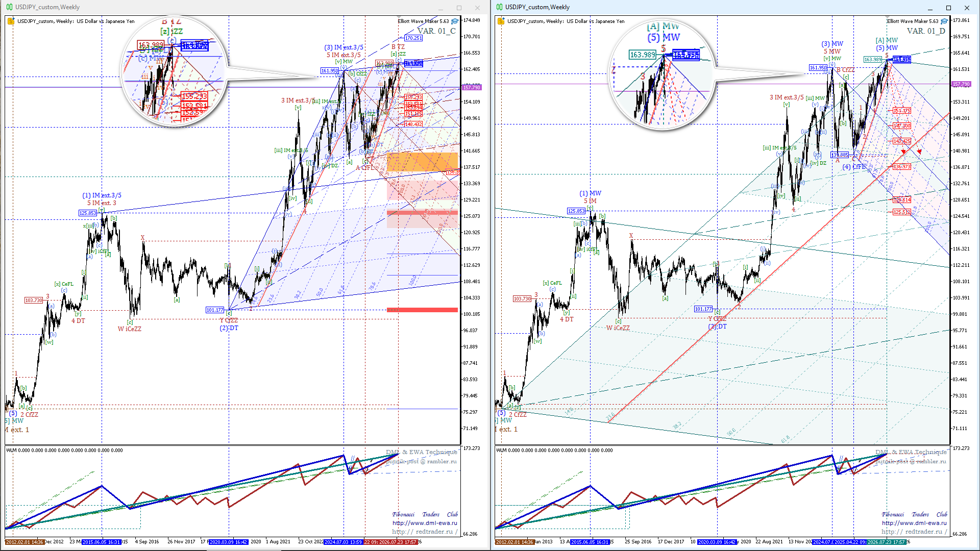Click the 2026.07.23 17:57 time marker, right chart
Screen dimensions: 980x551
(887, 542)
